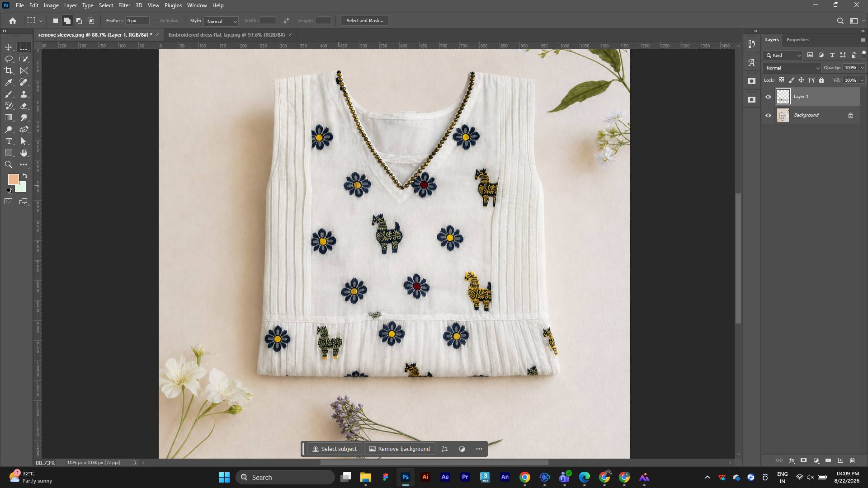Click the Select subject button
The image size is (868, 488).
coord(335,449)
